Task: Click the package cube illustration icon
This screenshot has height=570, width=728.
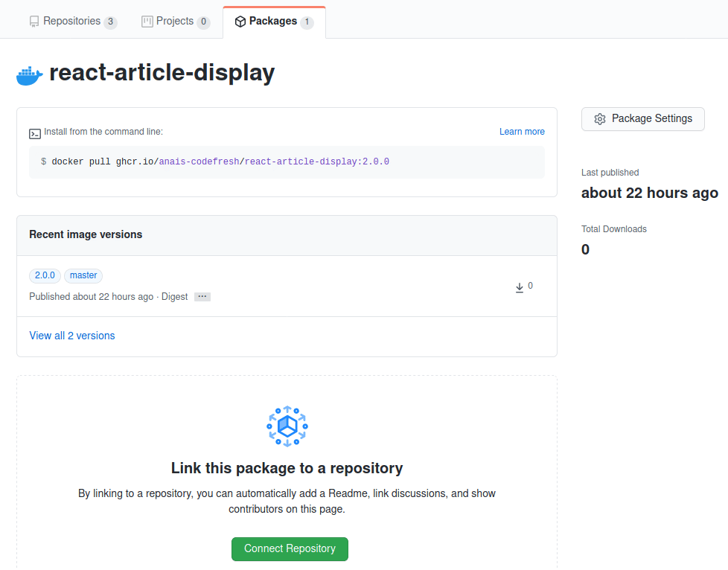Action: pos(287,427)
